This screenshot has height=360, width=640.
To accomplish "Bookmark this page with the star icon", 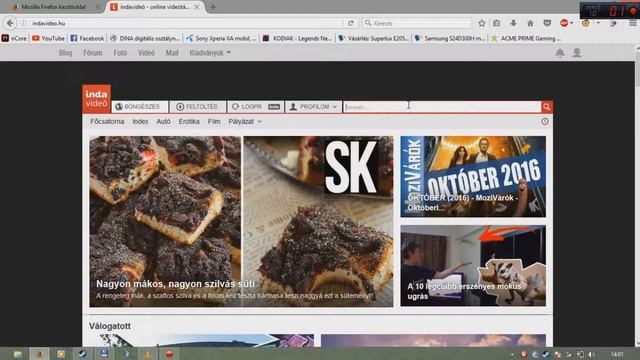I will [x=482, y=23].
